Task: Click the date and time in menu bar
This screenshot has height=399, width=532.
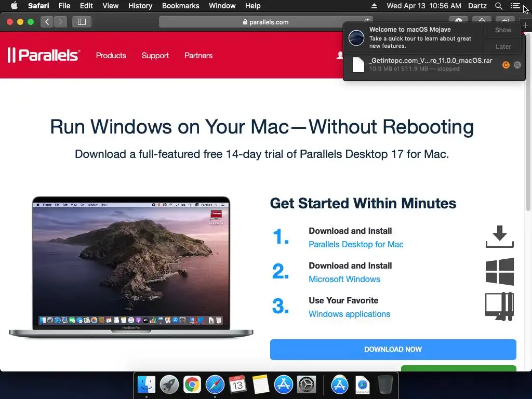Action: [424, 6]
